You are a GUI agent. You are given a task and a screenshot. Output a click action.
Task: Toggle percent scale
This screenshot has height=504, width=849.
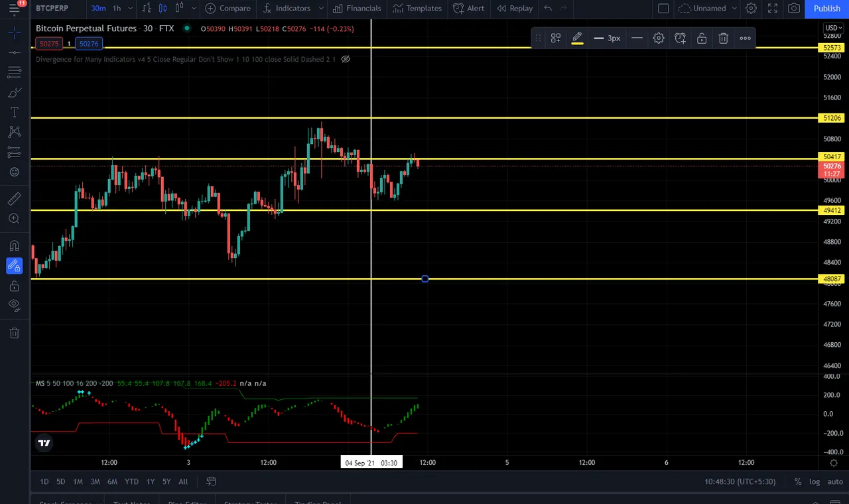click(x=798, y=481)
